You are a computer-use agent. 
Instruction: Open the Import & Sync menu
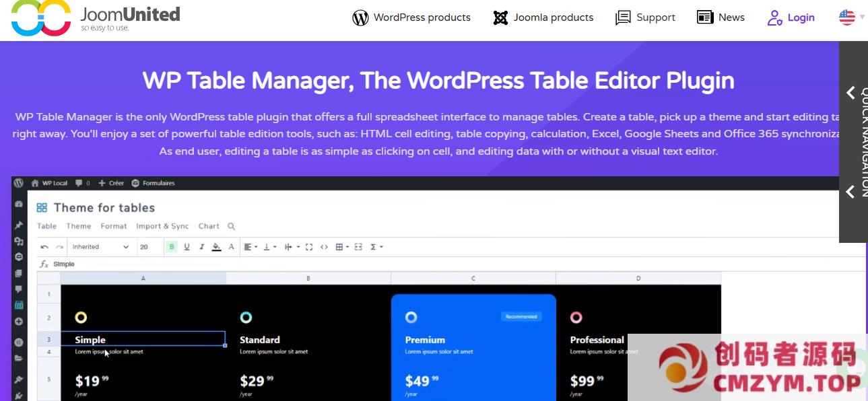[x=162, y=226]
